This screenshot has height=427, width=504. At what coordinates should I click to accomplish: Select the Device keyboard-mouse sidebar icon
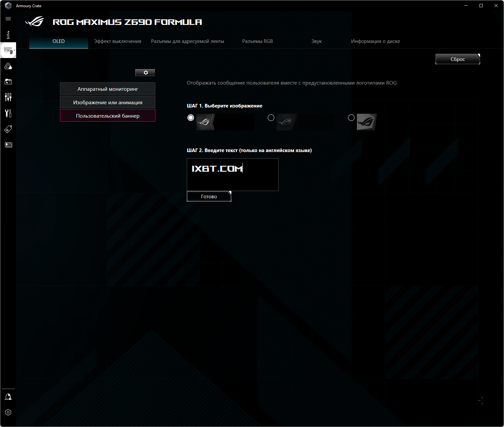8,50
